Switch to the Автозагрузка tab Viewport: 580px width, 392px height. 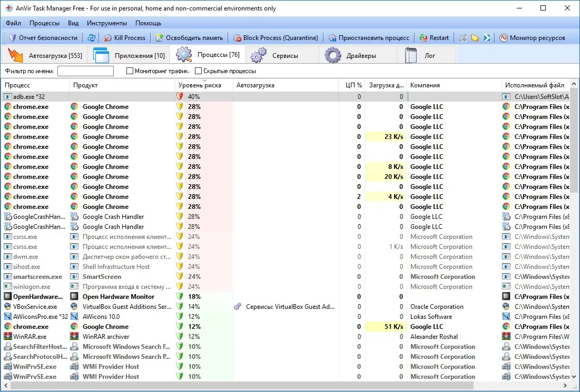click(44, 55)
